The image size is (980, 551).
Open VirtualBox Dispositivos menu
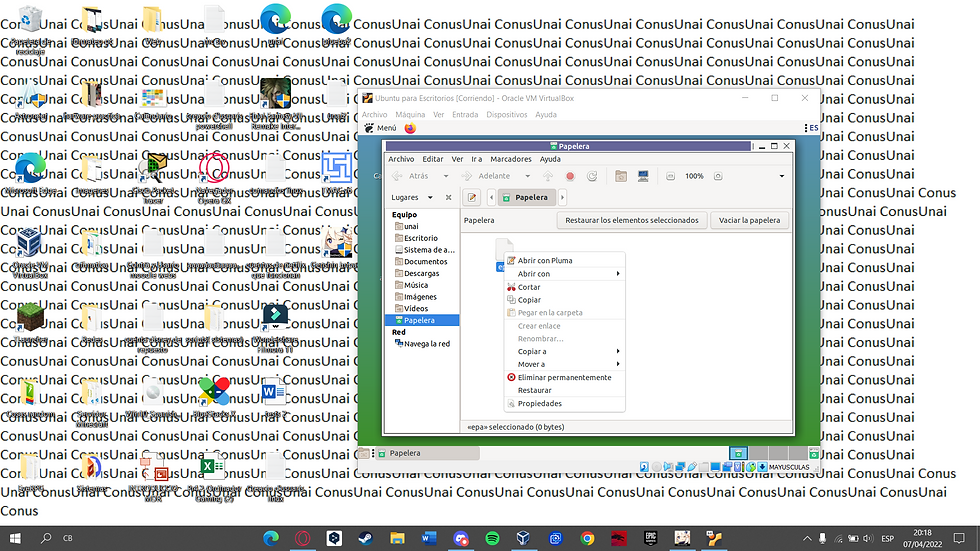pyautogui.click(x=507, y=115)
